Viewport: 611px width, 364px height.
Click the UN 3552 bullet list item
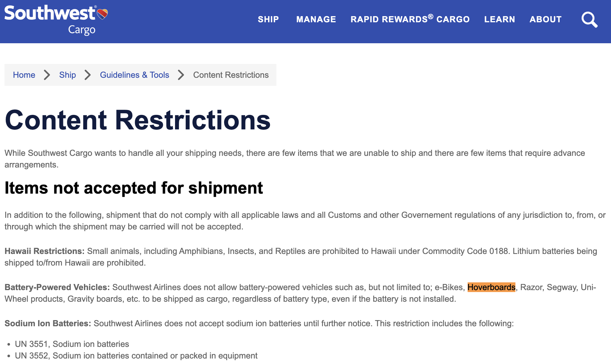[136, 356]
